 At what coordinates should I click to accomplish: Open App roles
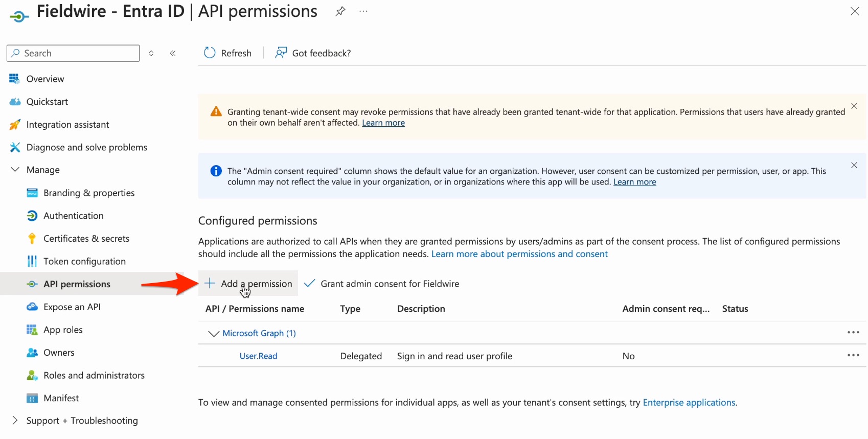(x=63, y=330)
